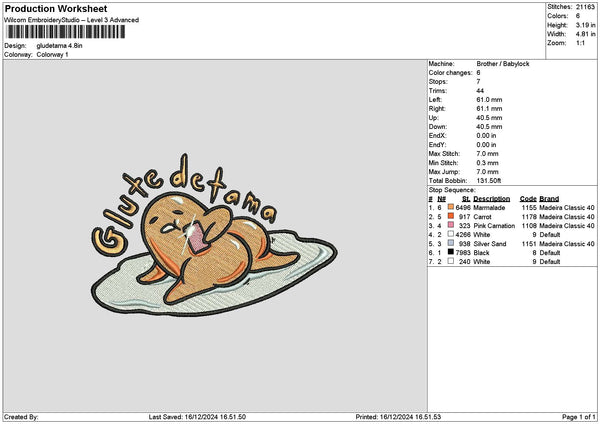Click the Pink Carnation color swatch
Viewport: 600px width, 424px height.
[x=451, y=225]
